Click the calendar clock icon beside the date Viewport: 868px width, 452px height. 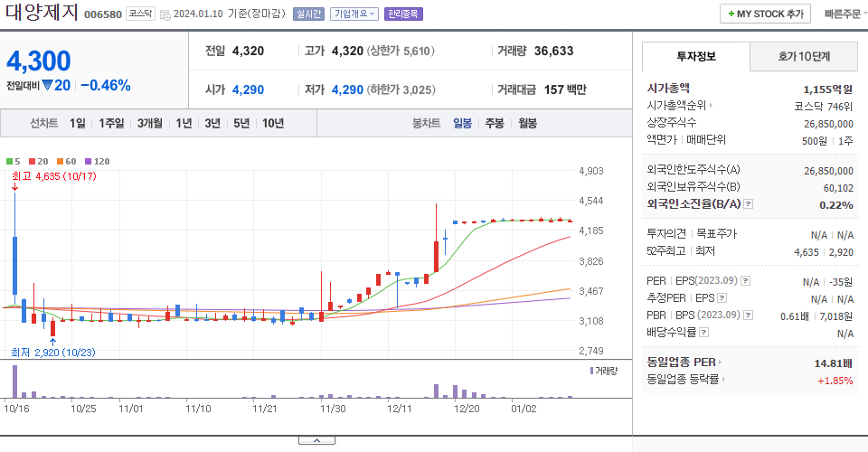[165, 15]
